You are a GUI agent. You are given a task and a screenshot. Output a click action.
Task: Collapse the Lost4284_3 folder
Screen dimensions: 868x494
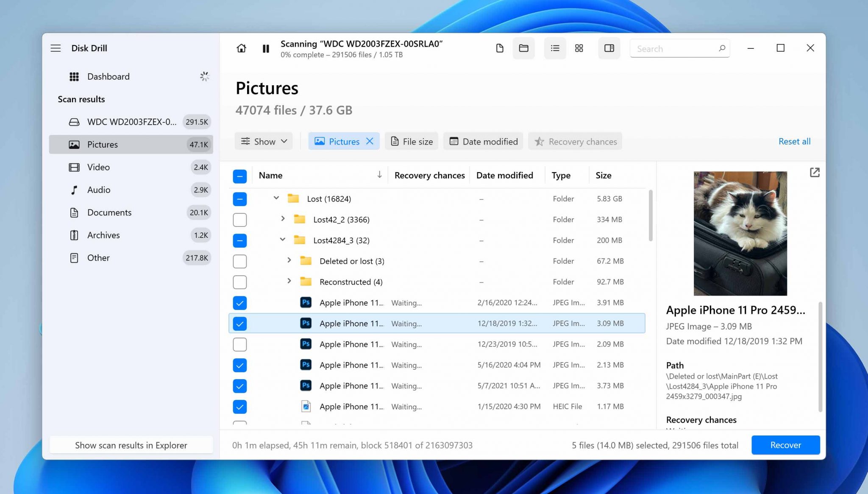(283, 240)
